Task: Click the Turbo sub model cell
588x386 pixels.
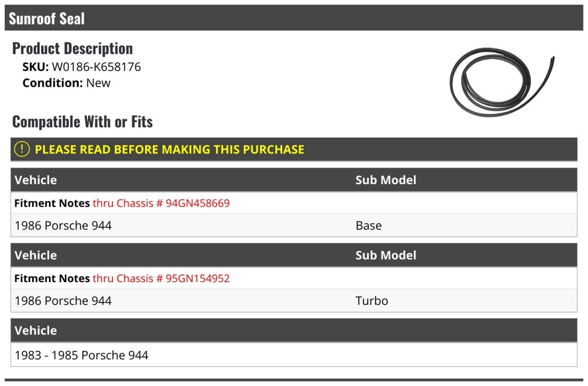Action: (x=372, y=300)
